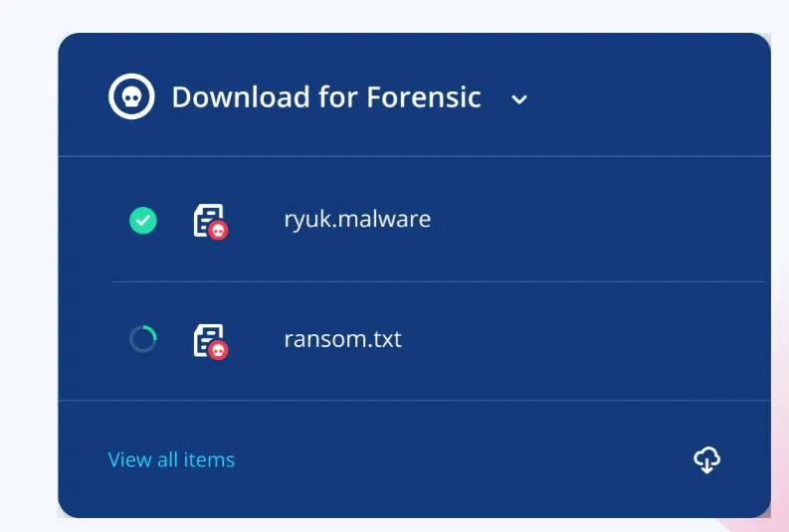789x532 pixels.
Task: Click the ransom.txt file icon
Action: point(208,340)
